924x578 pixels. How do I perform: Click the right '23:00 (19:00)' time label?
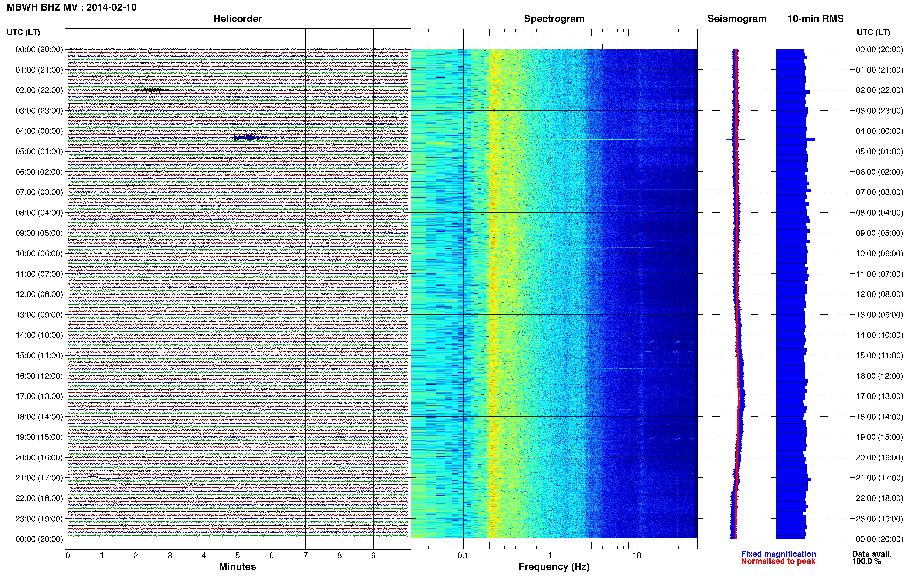pos(879,519)
